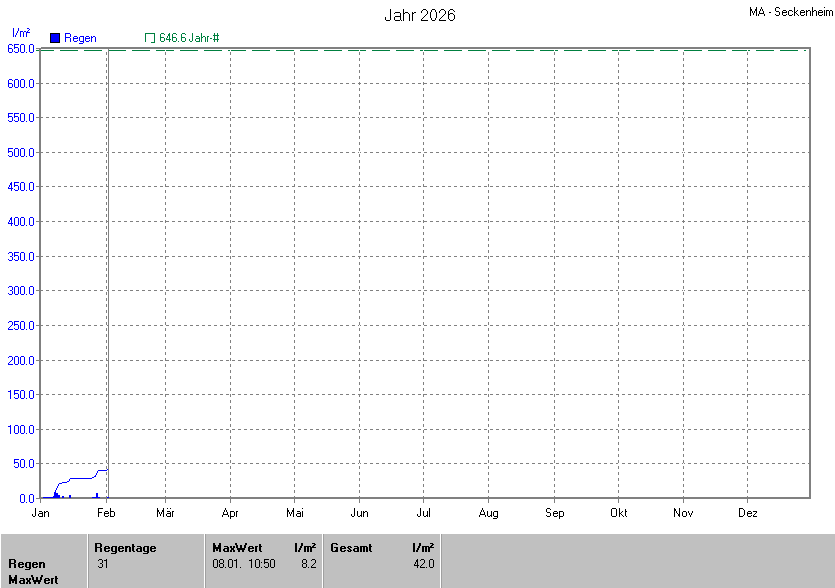Screen dimensions: 835x588
Task: Click the Gesamt column header
Action: 351,548
